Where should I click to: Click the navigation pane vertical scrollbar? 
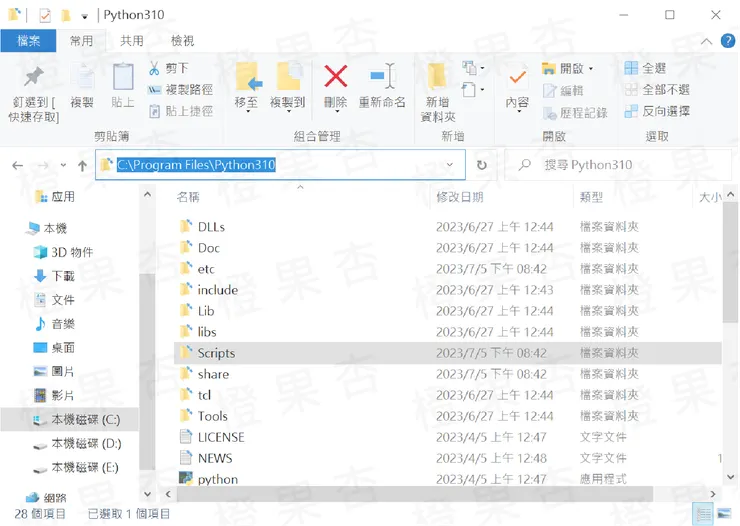(x=147, y=370)
